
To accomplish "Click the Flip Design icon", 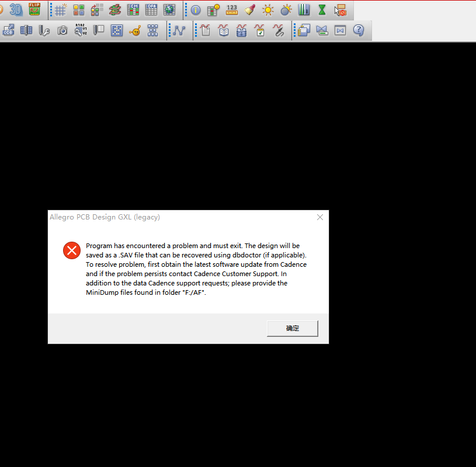I will (34, 10).
